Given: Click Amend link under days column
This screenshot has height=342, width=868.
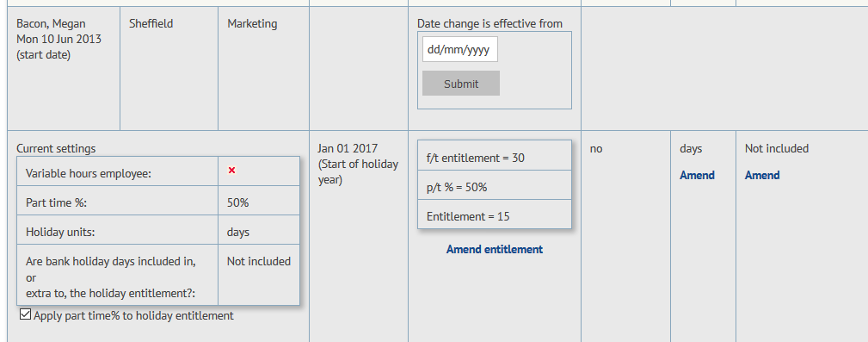Looking at the screenshot, I should (697, 175).
